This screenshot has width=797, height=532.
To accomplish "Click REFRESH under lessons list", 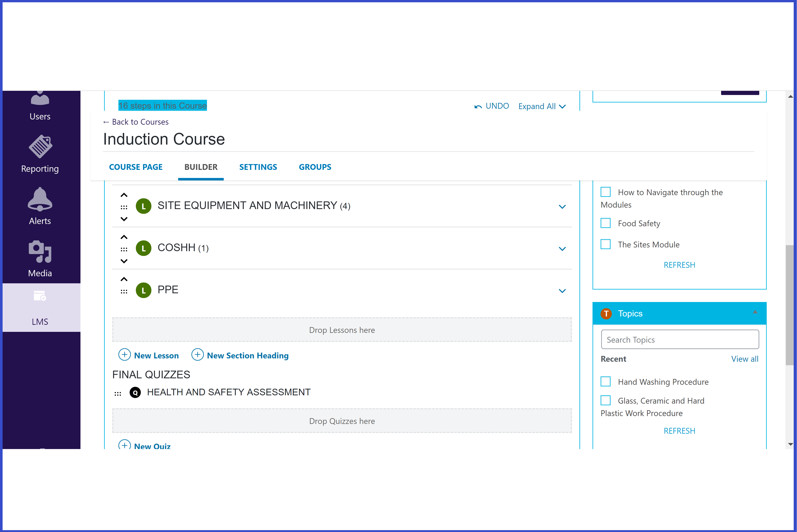I will pos(679,265).
